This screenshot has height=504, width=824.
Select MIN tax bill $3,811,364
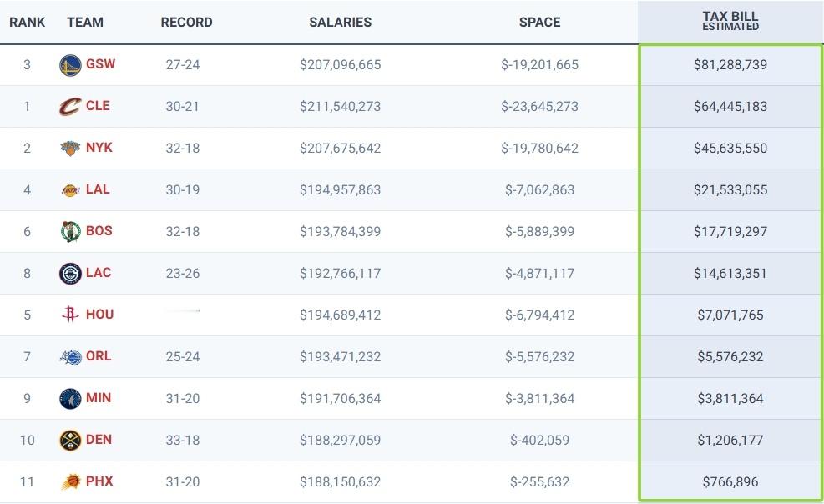tap(730, 399)
